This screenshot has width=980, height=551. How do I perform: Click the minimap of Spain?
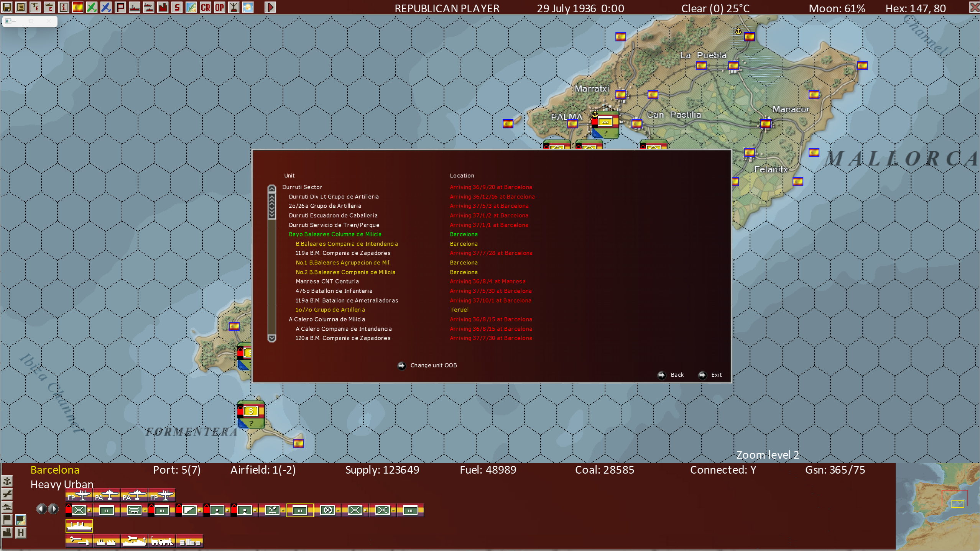point(937,507)
